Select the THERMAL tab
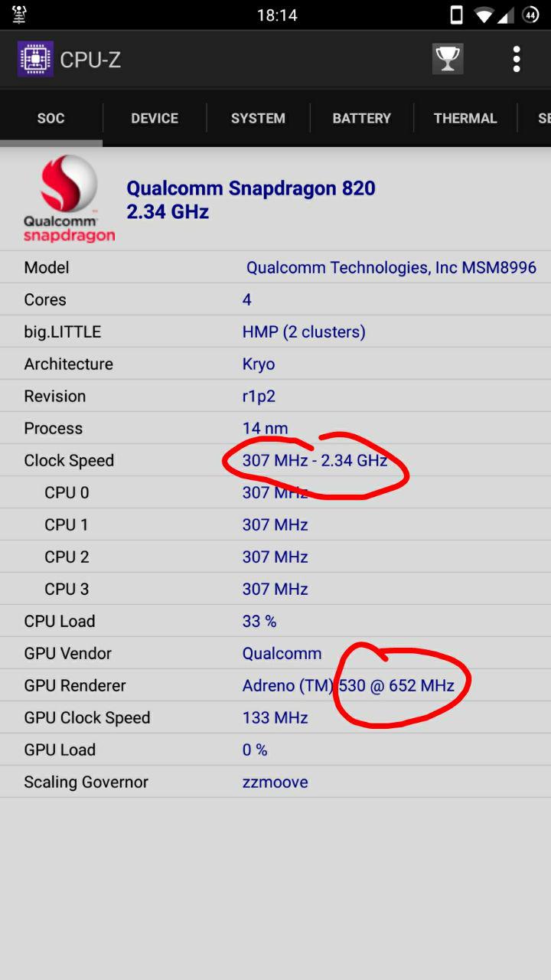551x980 pixels. 465,118
